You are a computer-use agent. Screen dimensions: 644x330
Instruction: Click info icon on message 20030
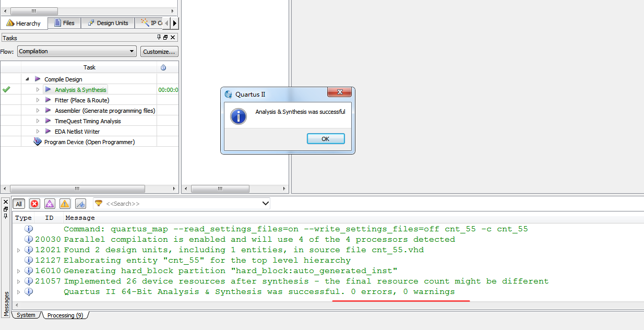[29, 239]
